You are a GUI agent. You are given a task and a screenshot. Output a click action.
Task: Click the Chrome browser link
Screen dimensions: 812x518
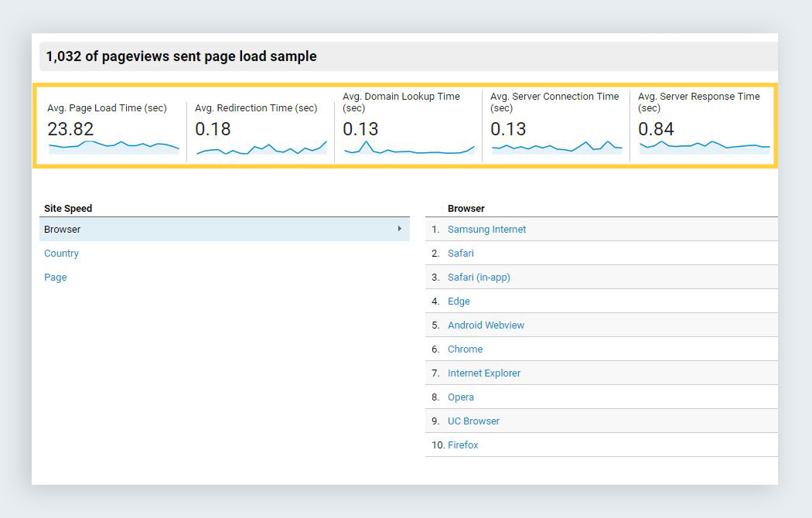[465, 349]
